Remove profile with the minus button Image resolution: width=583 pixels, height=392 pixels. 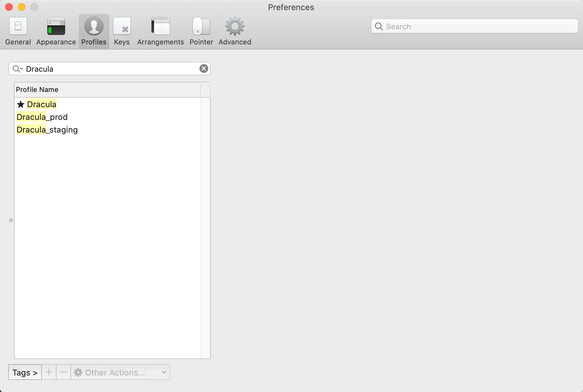coord(64,372)
